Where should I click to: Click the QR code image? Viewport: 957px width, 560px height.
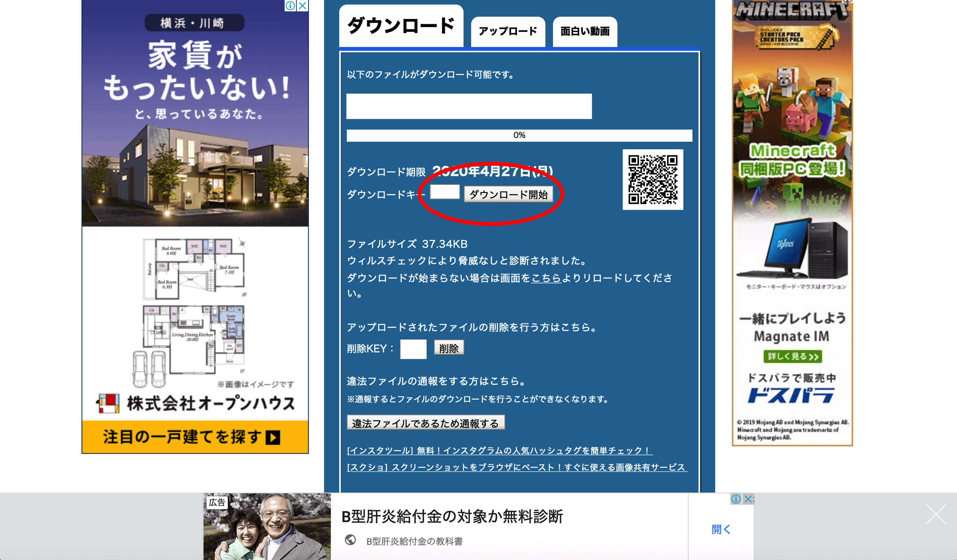[652, 180]
